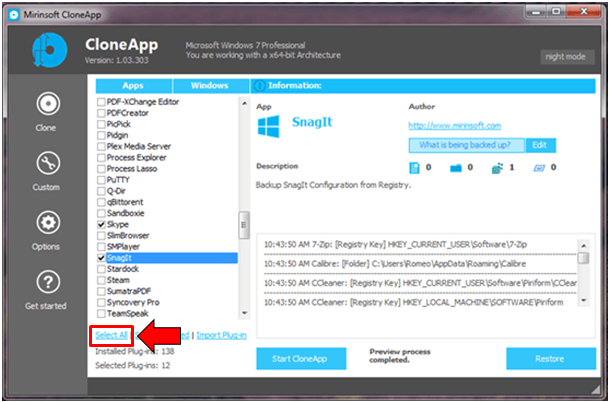Uncheck the Skype checkbox
The image size is (609, 402).
(x=101, y=224)
